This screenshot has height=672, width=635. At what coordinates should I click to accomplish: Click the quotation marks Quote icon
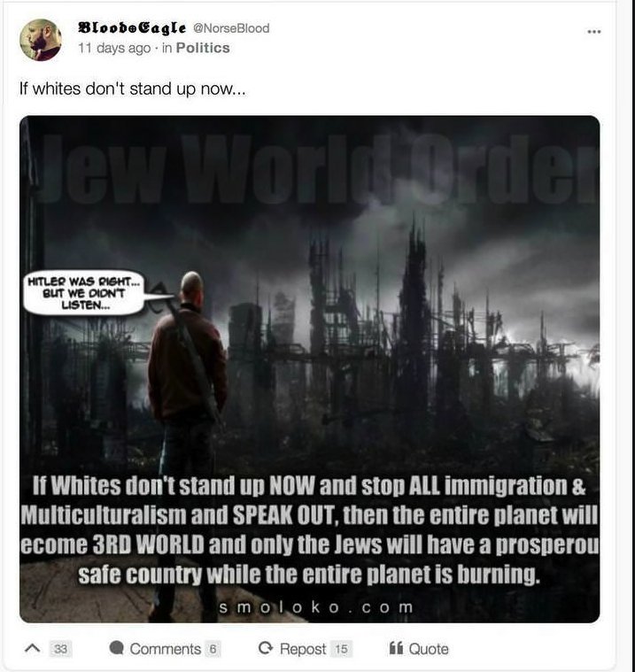[396, 648]
